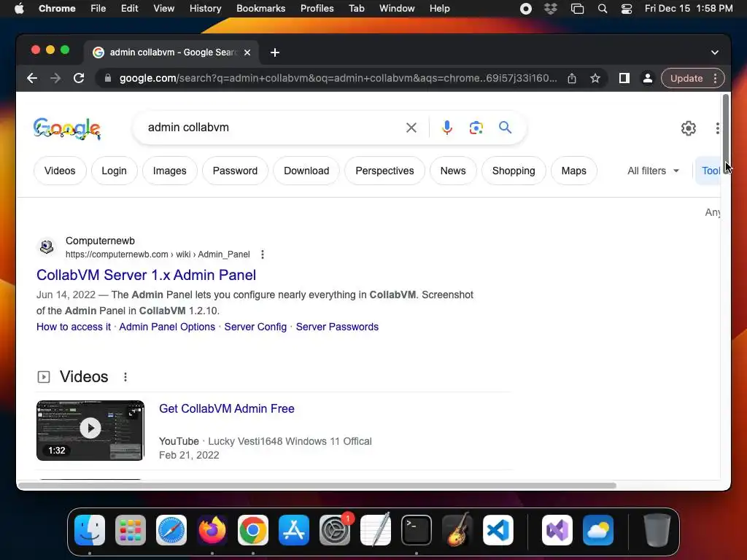
Task: Click into the Google search box
Action: tap(274, 128)
